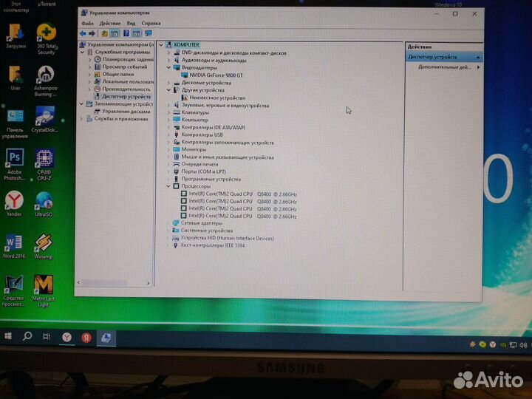
Task: Click the Forward arrow toolbar icon
Action: pos(92,33)
